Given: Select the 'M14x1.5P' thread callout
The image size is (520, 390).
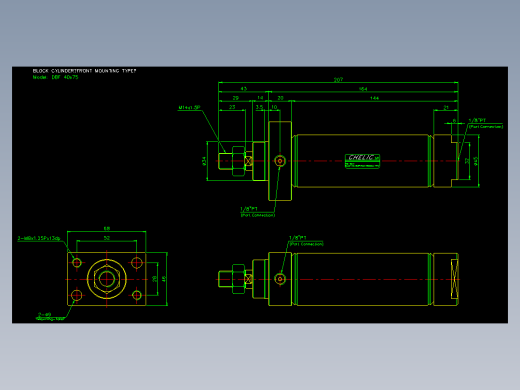Looking at the screenshot, I should [x=189, y=107].
